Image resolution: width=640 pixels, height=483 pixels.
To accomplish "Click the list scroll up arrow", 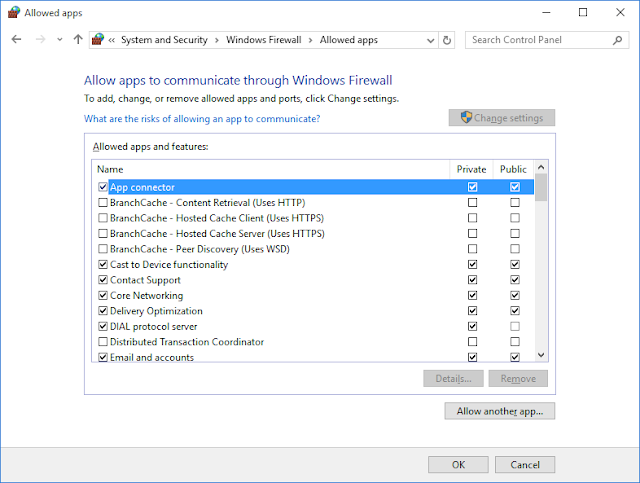I will (541, 167).
